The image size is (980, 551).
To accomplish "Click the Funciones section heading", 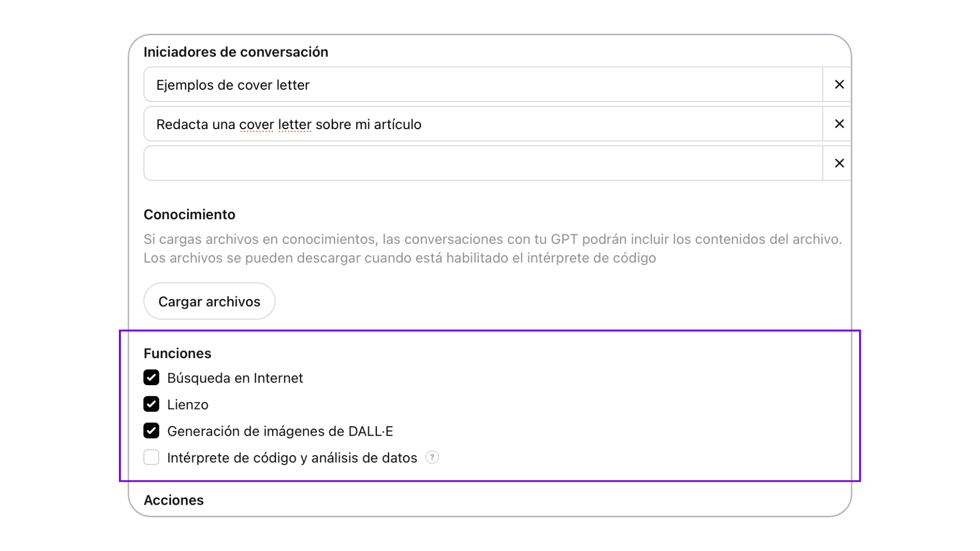I will click(177, 353).
